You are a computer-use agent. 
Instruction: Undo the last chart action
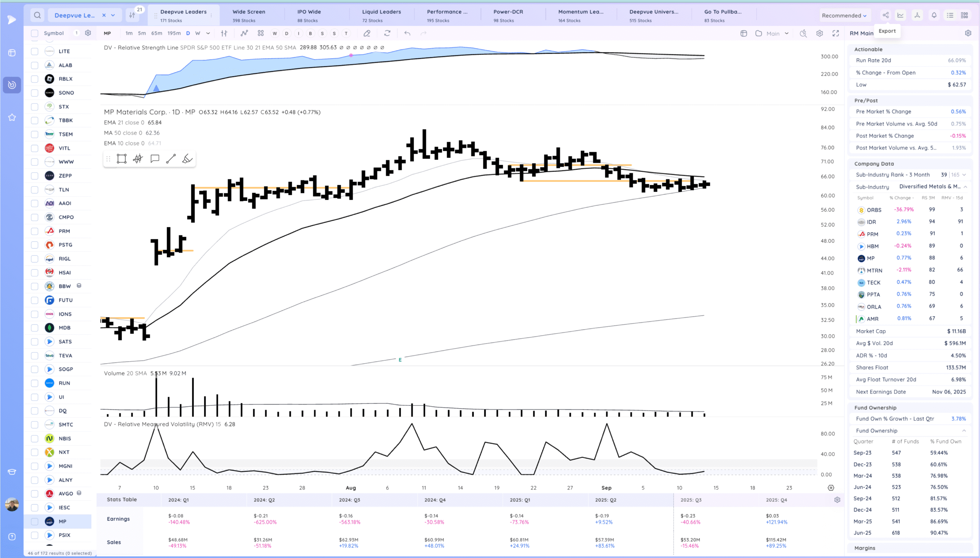pos(407,33)
